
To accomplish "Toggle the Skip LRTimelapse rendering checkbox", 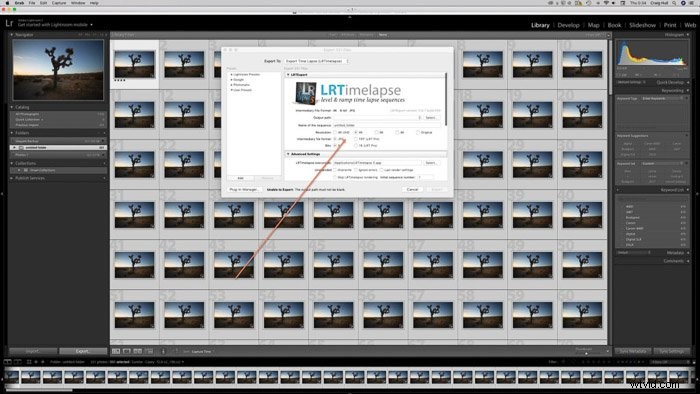I will (x=335, y=177).
